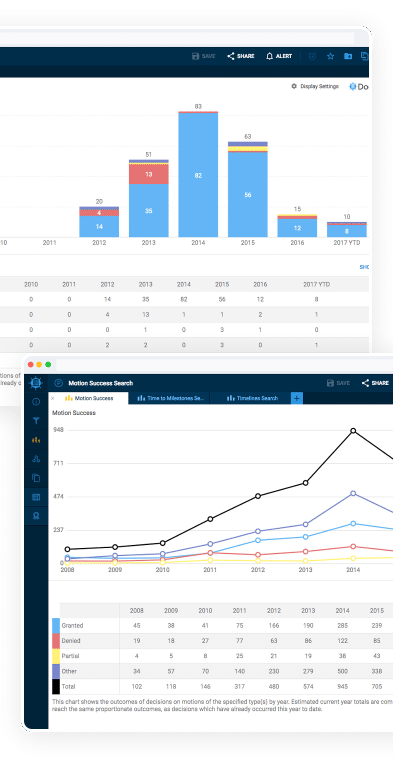Click the Total 2012 value 480

274,686
